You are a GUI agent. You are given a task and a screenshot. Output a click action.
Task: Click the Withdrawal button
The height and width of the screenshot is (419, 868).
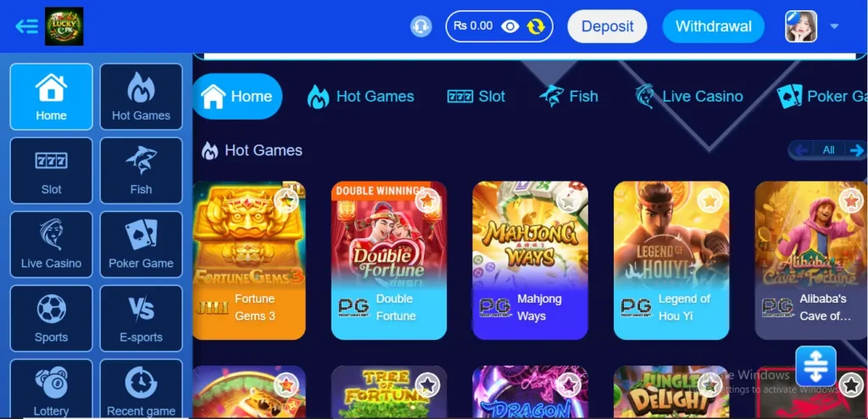[x=714, y=26]
